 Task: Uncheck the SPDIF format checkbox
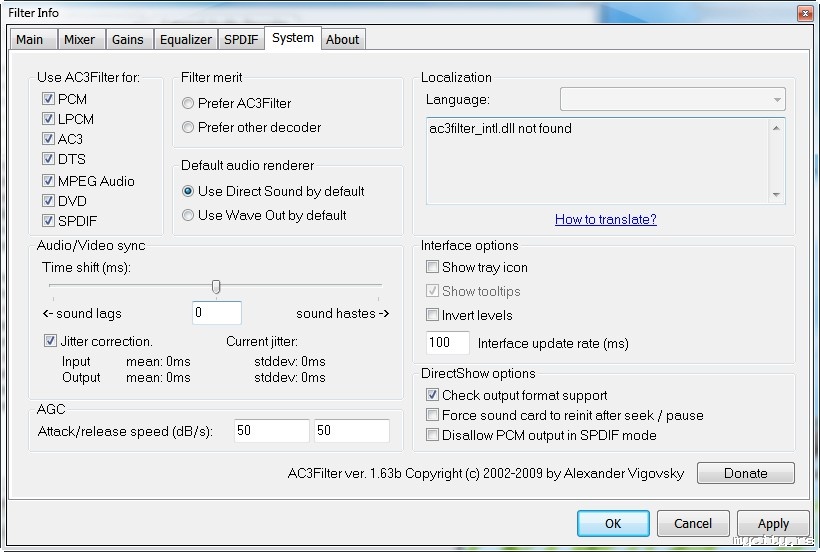click(48, 221)
